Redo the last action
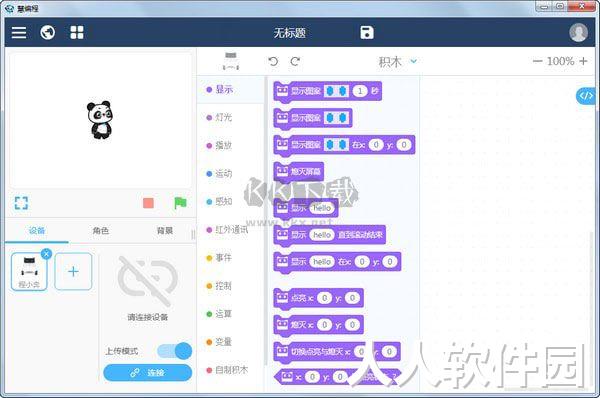The width and height of the screenshot is (600, 398). pyautogui.click(x=295, y=61)
